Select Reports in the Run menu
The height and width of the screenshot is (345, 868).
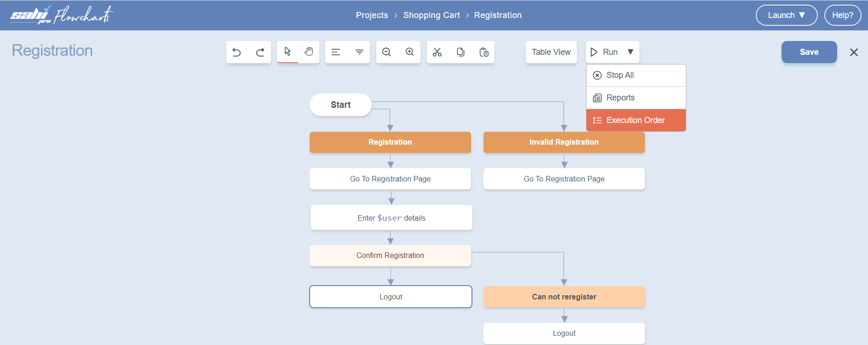(621, 98)
